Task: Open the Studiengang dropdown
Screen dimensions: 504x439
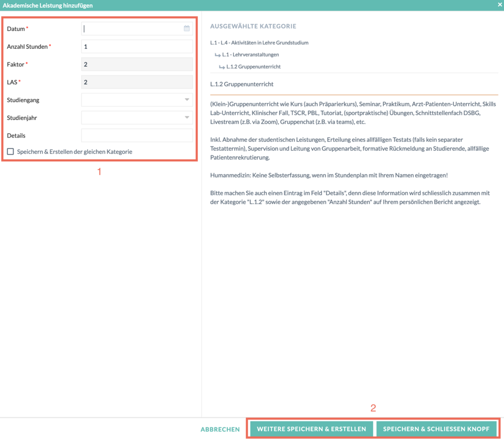Action: pyautogui.click(x=137, y=100)
